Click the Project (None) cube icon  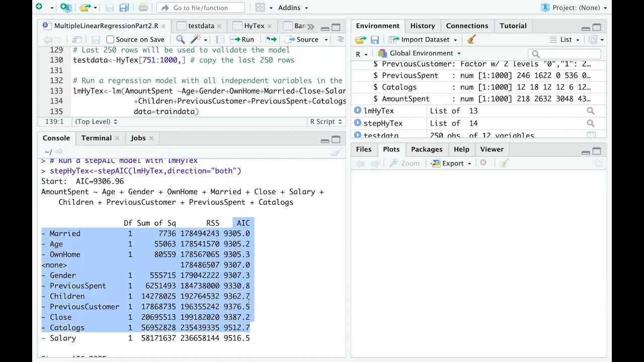click(x=545, y=8)
